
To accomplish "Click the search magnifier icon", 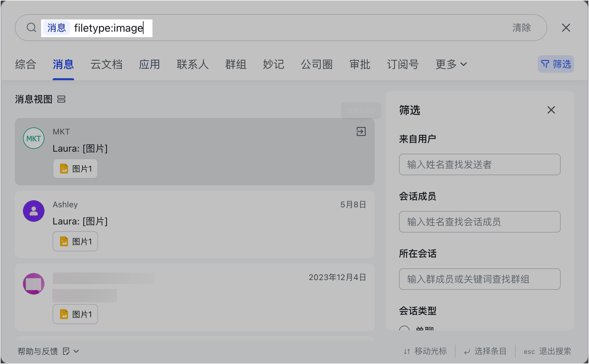I will pyautogui.click(x=31, y=28).
